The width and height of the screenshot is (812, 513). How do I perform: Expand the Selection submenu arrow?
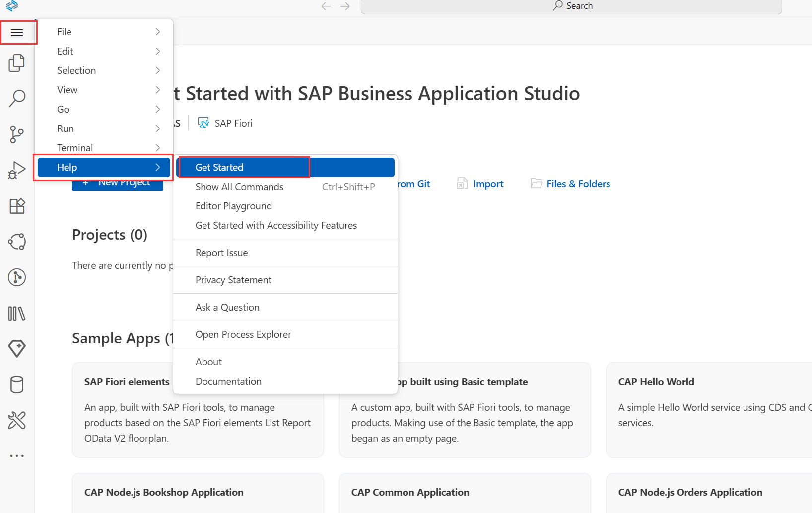point(158,70)
